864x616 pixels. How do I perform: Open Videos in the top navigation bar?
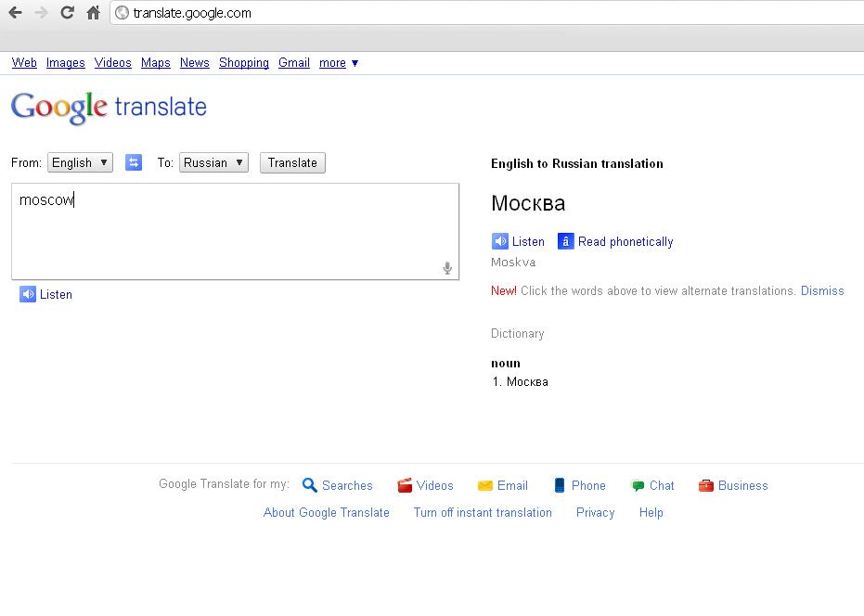[113, 63]
